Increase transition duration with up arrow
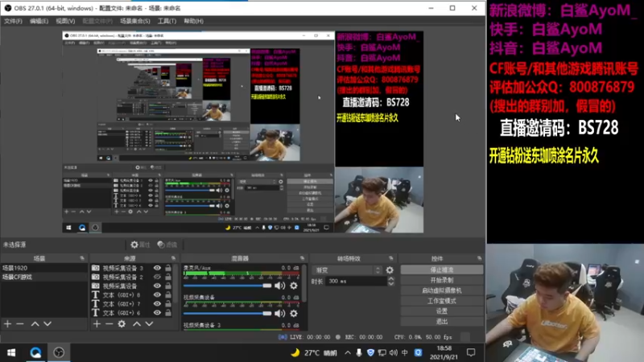Screen dimensions: 644x362 (391, 278)
